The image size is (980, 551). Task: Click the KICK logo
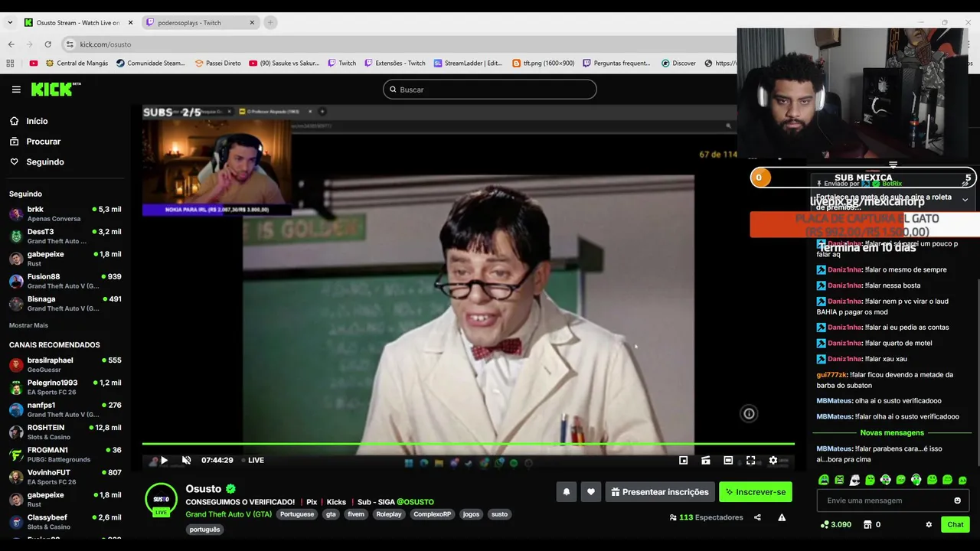click(56, 90)
